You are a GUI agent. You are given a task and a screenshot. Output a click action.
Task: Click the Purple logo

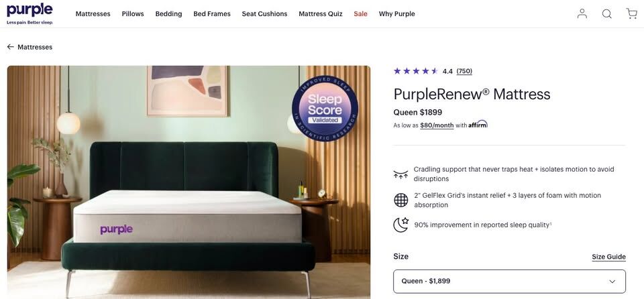30,13
